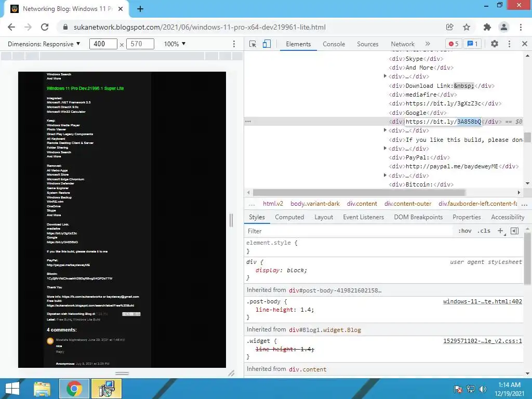
Task: Switch to the Console tab
Action: (x=334, y=44)
